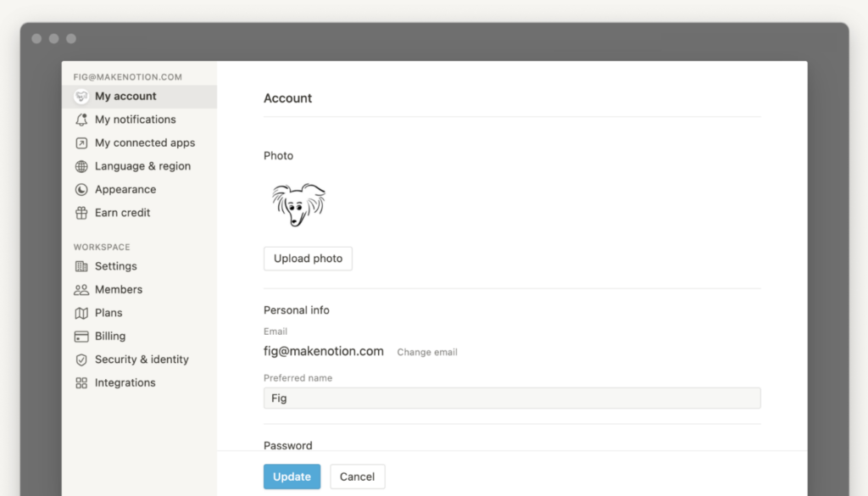Click the shield icon for Security & identity

[81, 359]
